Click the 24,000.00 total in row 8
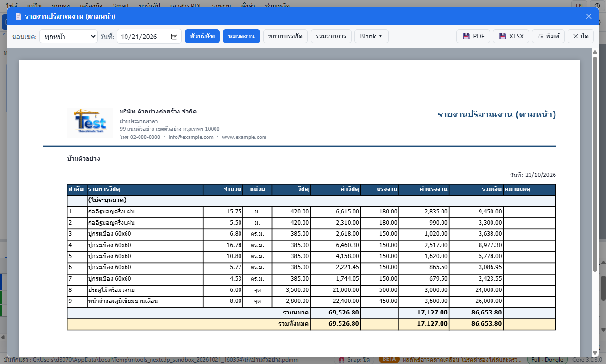This screenshot has width=606, height=364. [476, 290]
